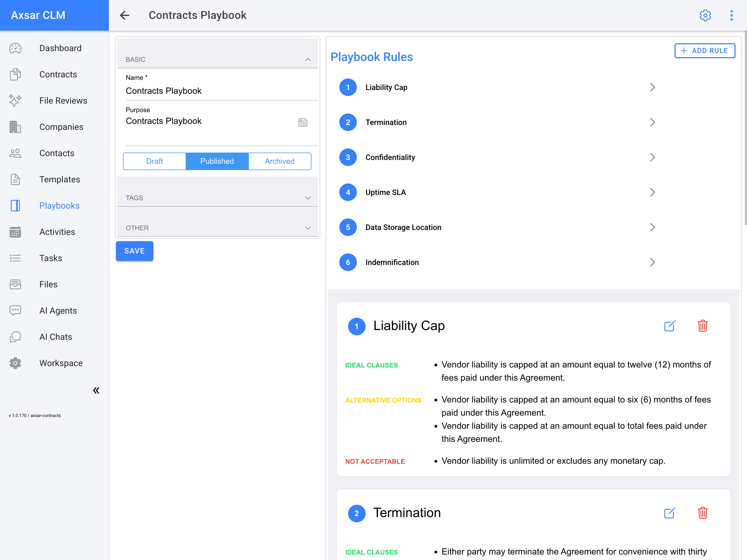This screenshot has height=560, width=747.
Task: Delete the Termination rule via trash icon
Action: pos(702,513)
